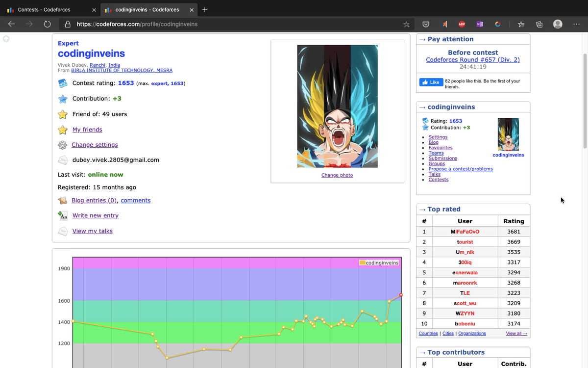Open the Cities link under Top rated
The height and width of the screenshot is (368, 588).
click(448, 334)
